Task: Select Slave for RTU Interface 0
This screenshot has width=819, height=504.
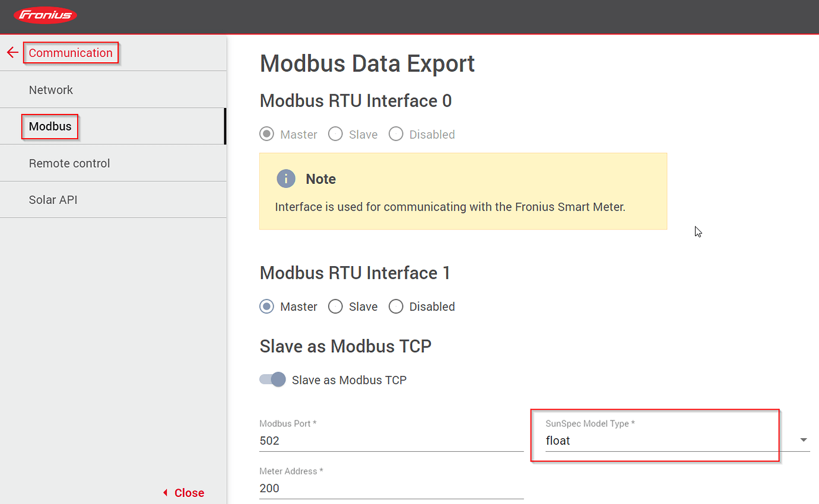Action: 335,135
